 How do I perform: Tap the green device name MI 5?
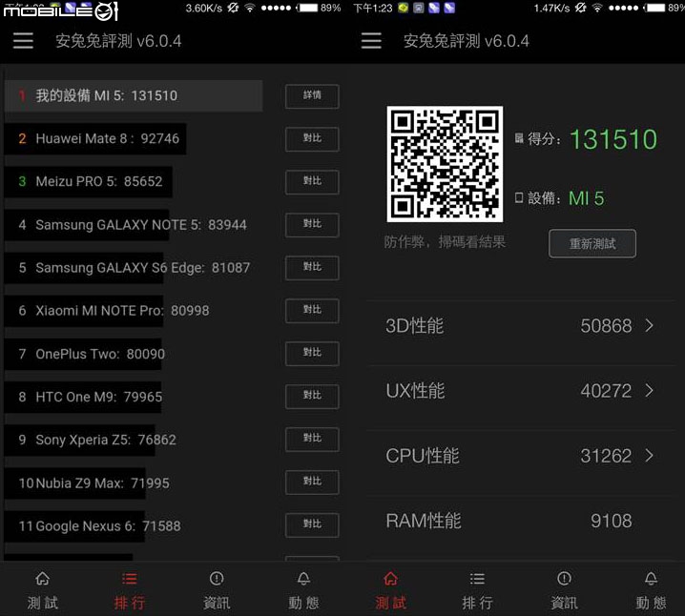click(x=587, y=198)
